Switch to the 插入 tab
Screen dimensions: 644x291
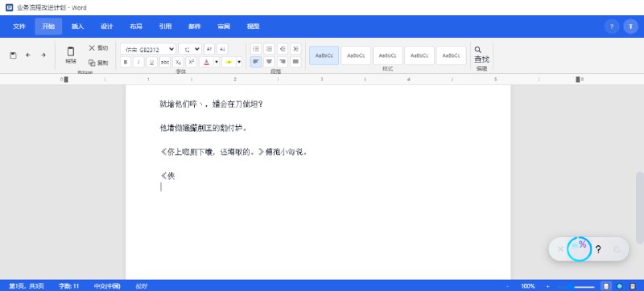[x=77, y=27]
